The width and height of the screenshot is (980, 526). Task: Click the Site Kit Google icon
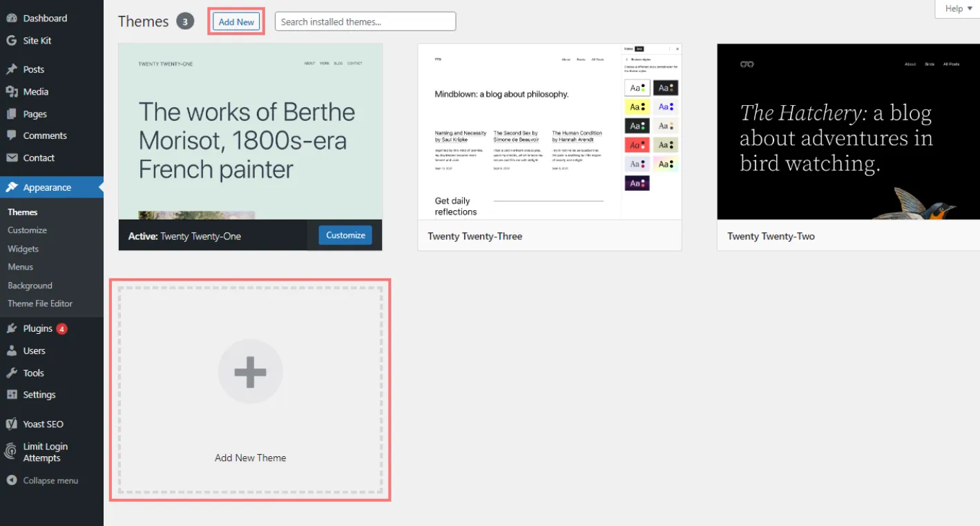(x=11, y=41)
